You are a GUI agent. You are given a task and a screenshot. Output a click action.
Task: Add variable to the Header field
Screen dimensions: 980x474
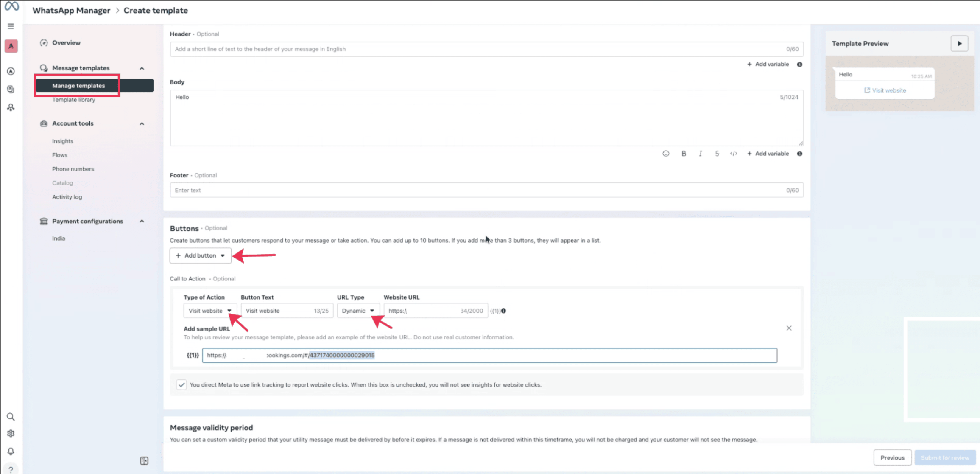click(x=768, y=64)
